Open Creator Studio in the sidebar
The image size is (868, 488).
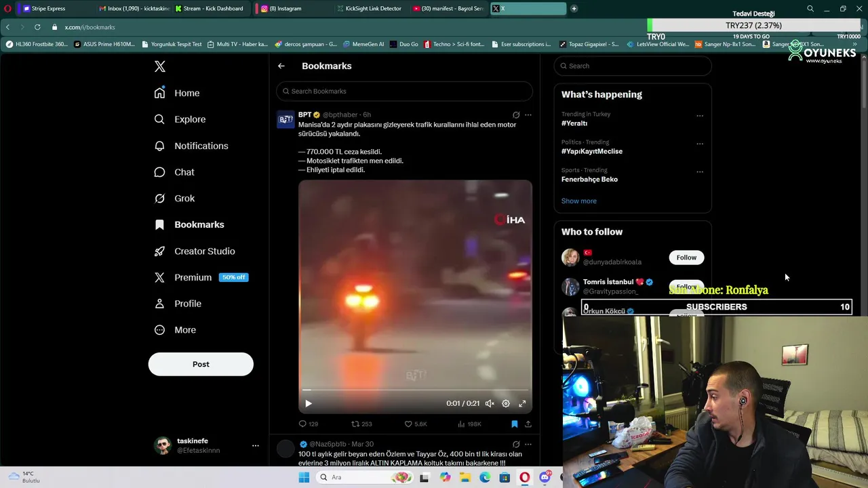(195, 251)
